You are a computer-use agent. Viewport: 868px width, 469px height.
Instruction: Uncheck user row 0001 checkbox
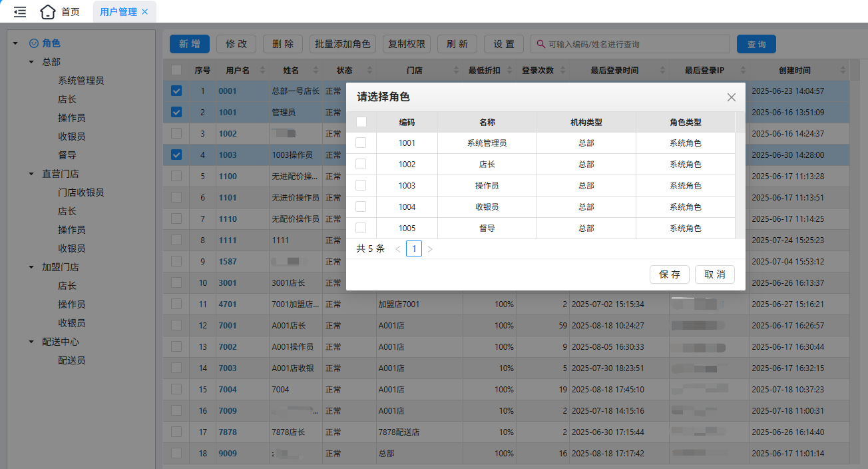coord(176,91)
